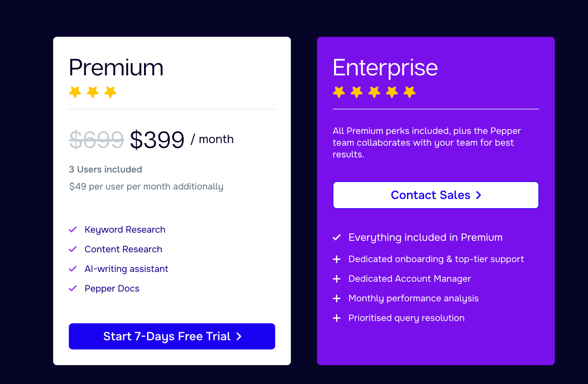Select the middle star under Enterprise
This screenshot has width=588, height=384.
[374, 92]
